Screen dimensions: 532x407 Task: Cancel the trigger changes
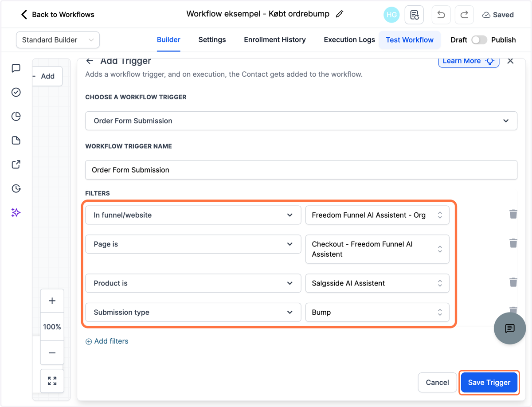coord(437,382)
